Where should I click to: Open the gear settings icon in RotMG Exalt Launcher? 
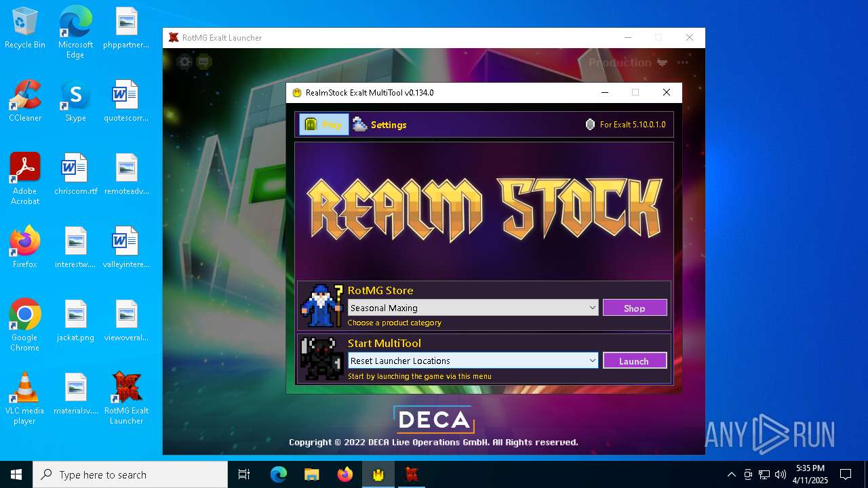click(x=184, y=62)
